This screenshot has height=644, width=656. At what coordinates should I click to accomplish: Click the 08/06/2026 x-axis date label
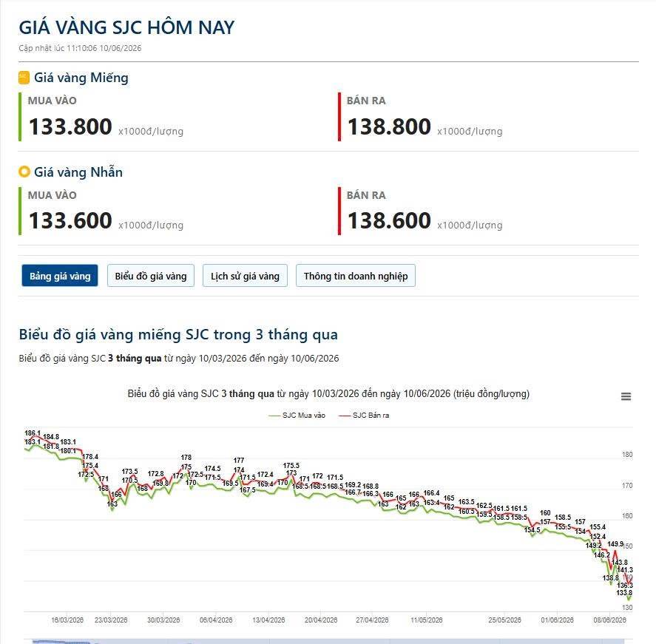click(x=609, y=620)
